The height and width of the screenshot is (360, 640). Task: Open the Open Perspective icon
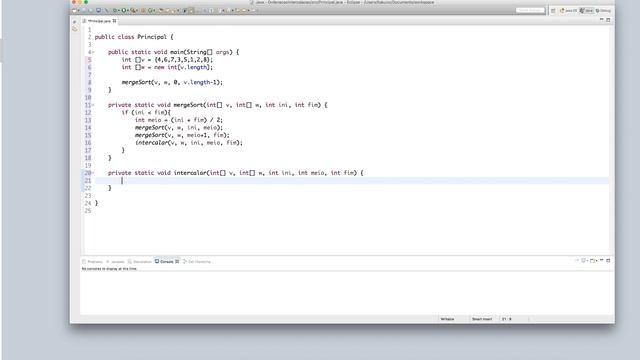pos(553,11)
